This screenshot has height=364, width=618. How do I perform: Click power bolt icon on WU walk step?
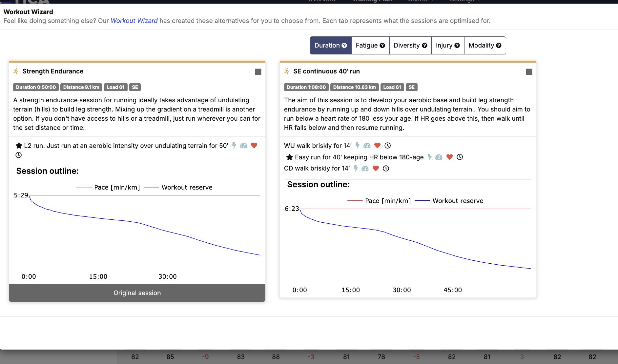click(x=357, y=146)
